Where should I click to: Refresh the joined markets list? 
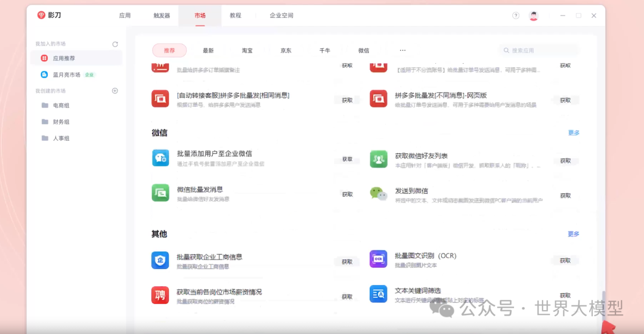click(115, 44)
